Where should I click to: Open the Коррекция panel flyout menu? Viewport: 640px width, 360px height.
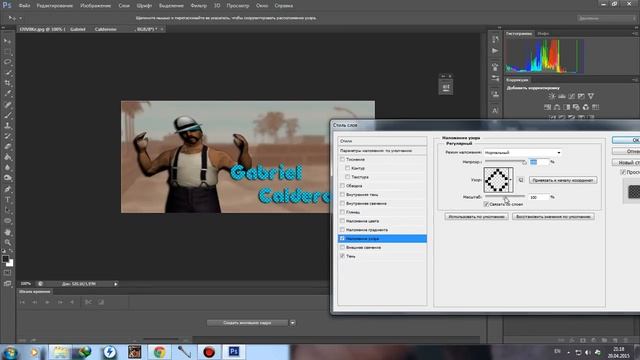(635, 80)
